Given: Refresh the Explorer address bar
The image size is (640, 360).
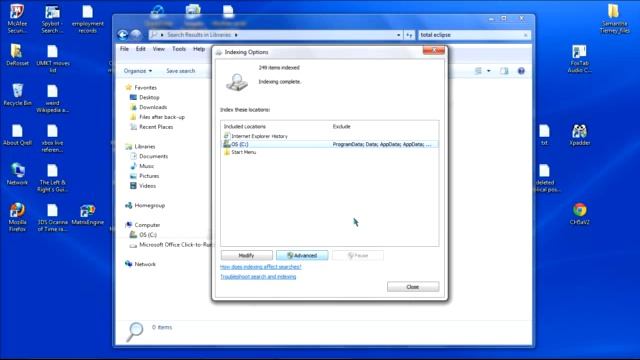Looking at the screenshot, I should tap(409, 35).
